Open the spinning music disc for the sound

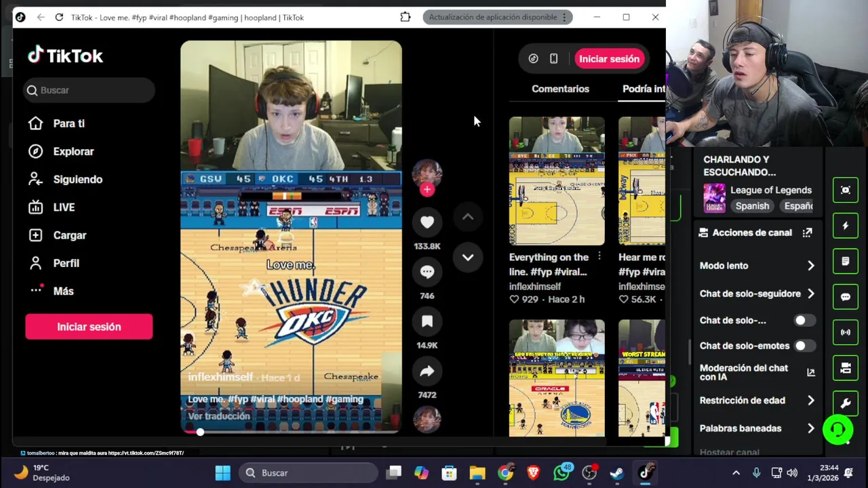tap(427, 420)
